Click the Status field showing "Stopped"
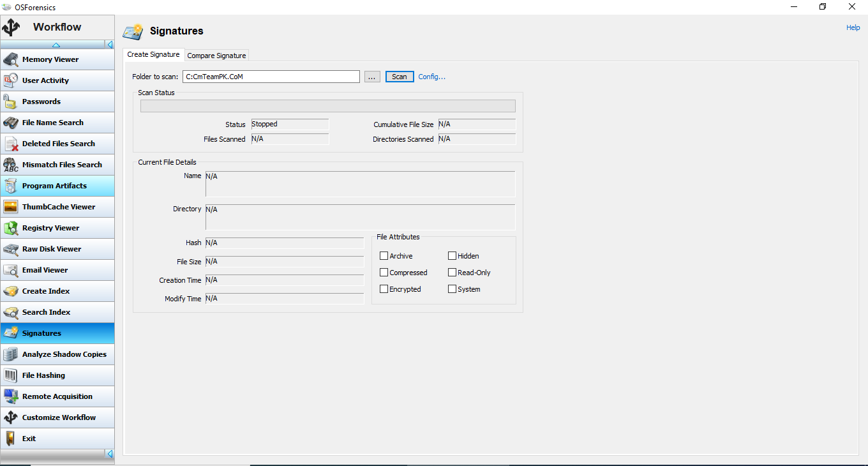The height and width of the screenshot is (466, 868). pyautogui.click(x=290, y=124)
